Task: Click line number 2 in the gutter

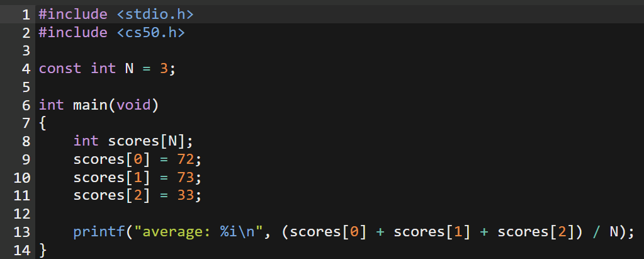Action: pyautogui.click(x=26, y=33)
